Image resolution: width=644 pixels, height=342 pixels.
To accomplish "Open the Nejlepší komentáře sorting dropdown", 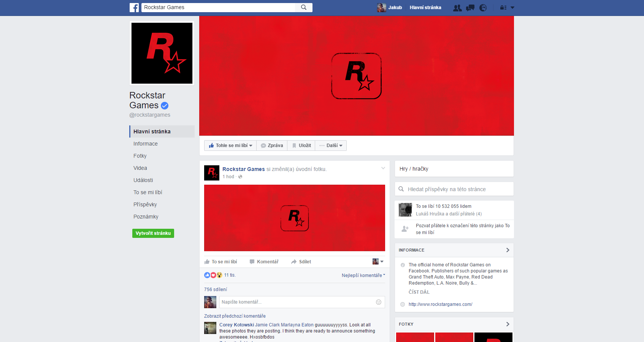I will pos(363,275).
